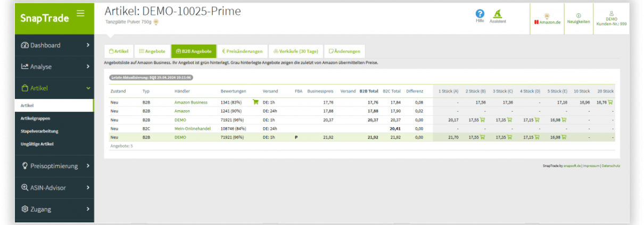This screenshot has width=644, height=225.
Task: Open the Preisänderungen tab
Action: click(x=242, y=52)
